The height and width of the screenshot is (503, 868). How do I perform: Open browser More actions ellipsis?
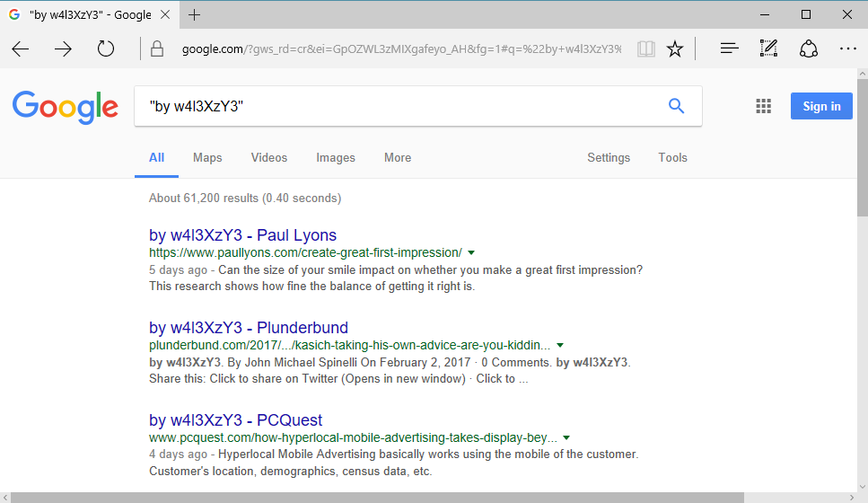pyautogui.click(x=848, y=49)
